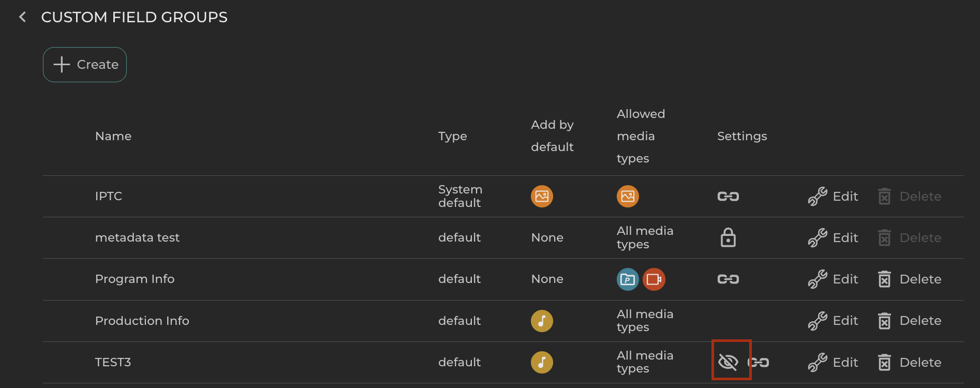Image resolution: width=980 pixels, height=388 pixels.
Task: Click the orange image icon in IPTC Add by default
Action: tap(542, 197)
